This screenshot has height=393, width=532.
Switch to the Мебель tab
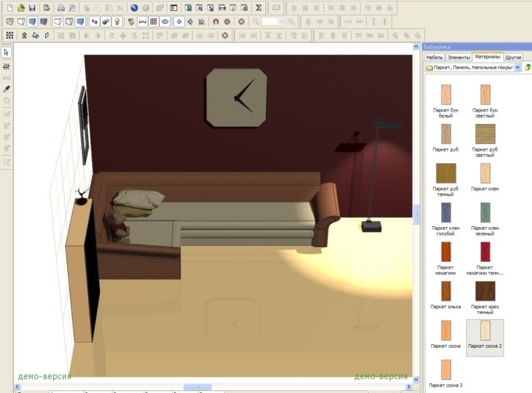tap(434, 57)
